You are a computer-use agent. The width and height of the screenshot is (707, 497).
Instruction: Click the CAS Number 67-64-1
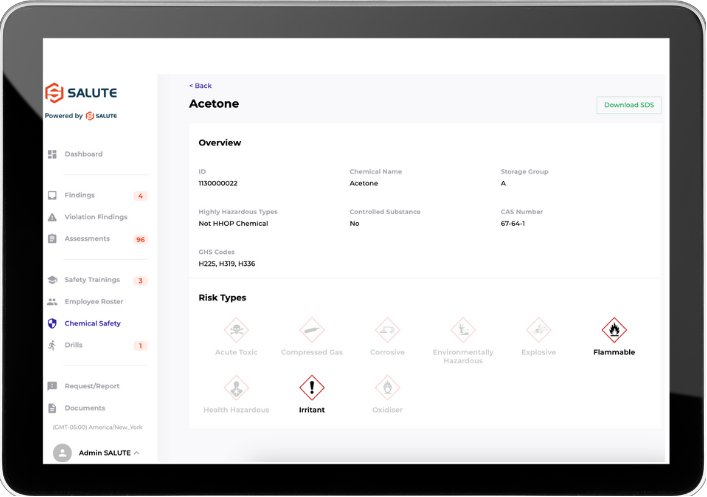(x=513, y=224)
